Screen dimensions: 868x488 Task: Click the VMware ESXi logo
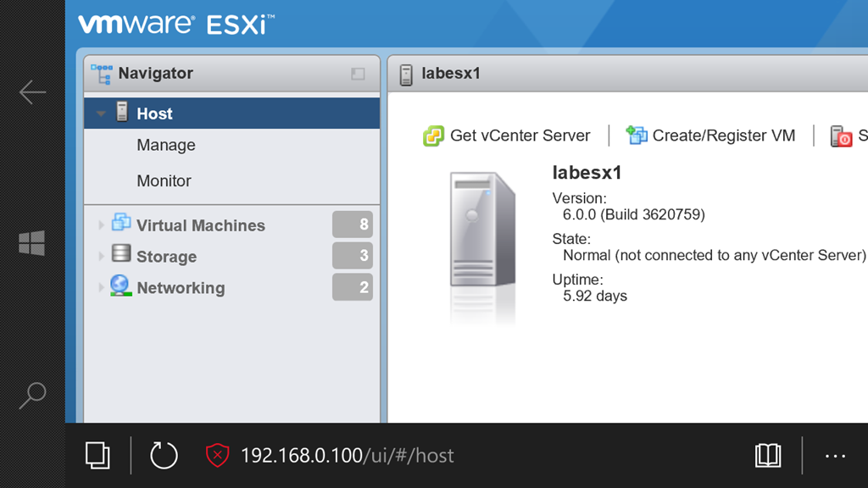176,25
